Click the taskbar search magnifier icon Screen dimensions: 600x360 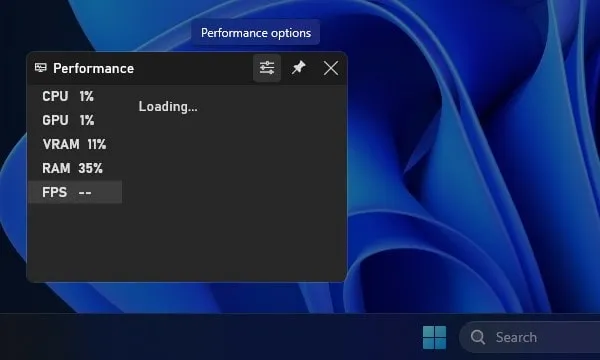[x=478, y=337]
